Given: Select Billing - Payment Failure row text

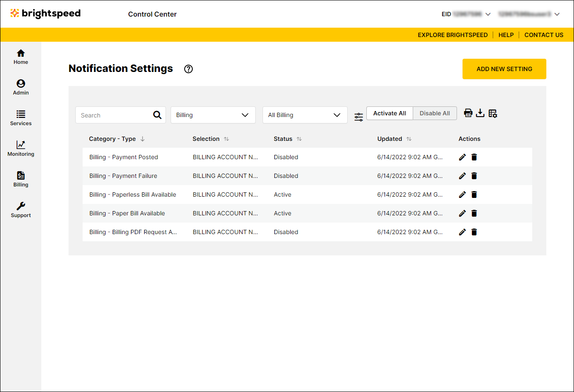Looking at the screenshot, I should click(123, 176).
